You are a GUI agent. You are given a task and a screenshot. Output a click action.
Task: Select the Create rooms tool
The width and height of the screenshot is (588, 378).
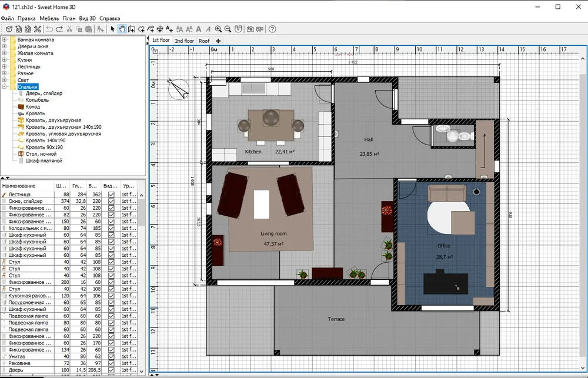(141, 29)
